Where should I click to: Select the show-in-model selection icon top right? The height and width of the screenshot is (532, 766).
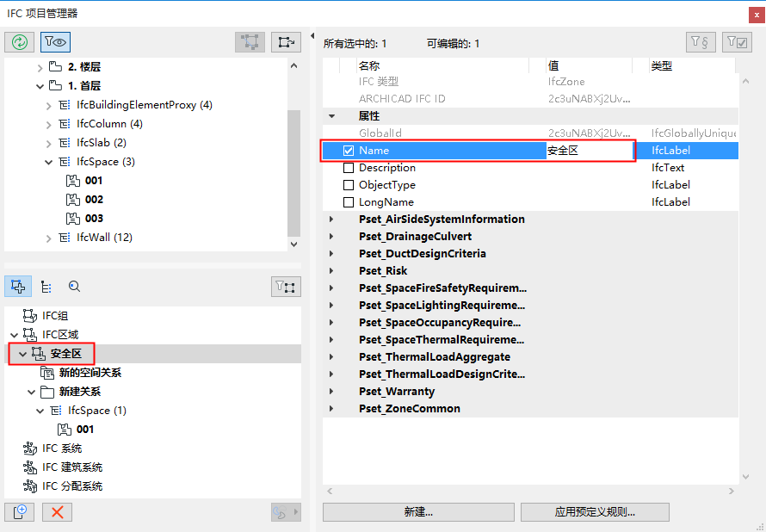[x=287, y=41]
